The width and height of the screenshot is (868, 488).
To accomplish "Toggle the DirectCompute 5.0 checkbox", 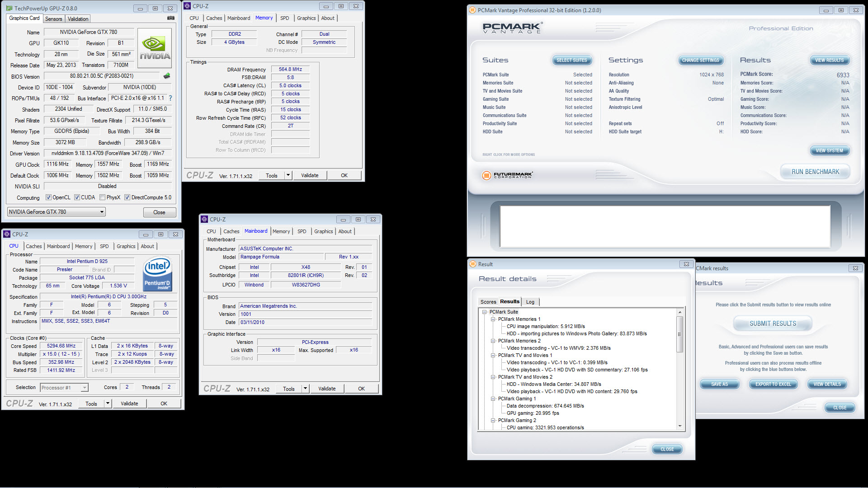I will click(x=127, y=197).
